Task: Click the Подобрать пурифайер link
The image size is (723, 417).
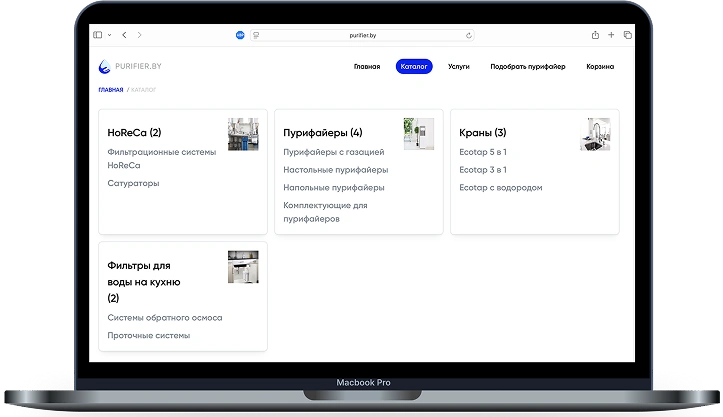Action: (527, 67)
